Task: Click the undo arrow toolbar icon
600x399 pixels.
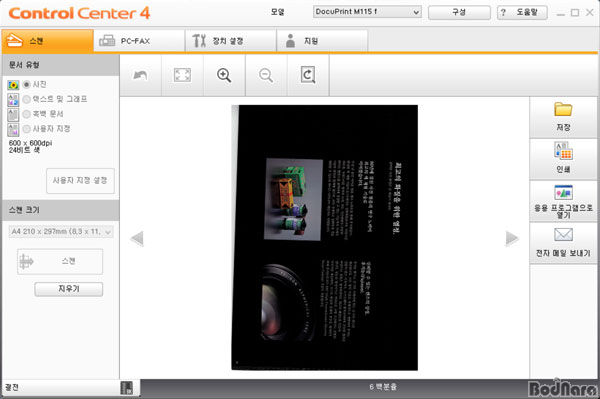Action: [x=140, y=75]
